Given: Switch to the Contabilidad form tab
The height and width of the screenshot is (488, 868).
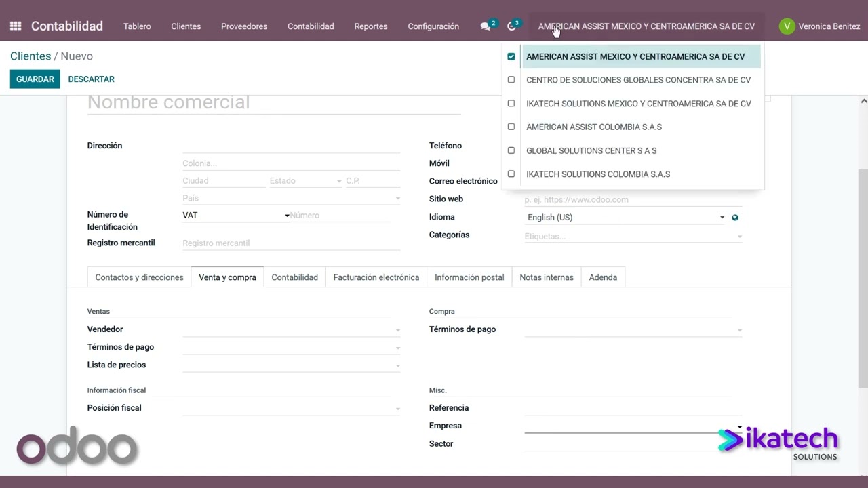Looking at the screenshot, I should click(294, 277).
